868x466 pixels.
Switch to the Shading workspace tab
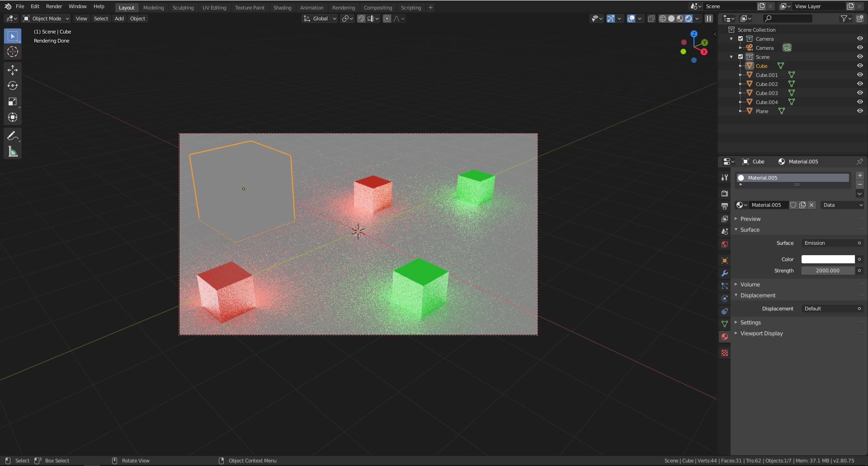coord(282,7)
